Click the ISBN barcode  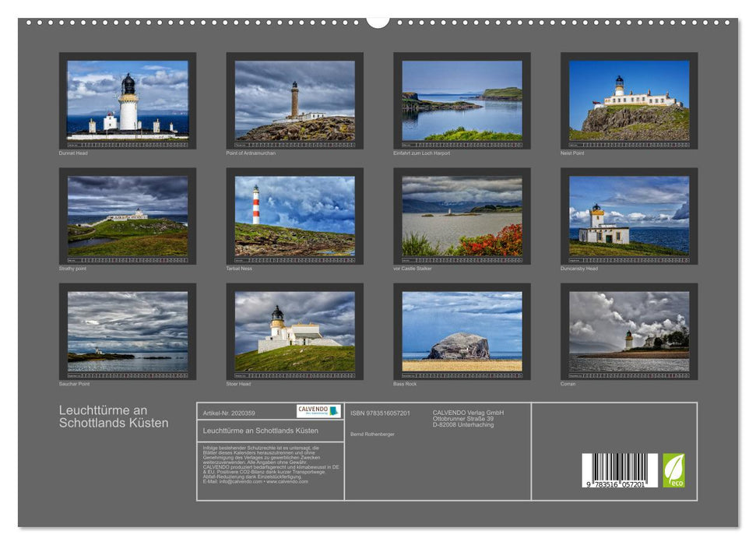click(x=620, y=471)
